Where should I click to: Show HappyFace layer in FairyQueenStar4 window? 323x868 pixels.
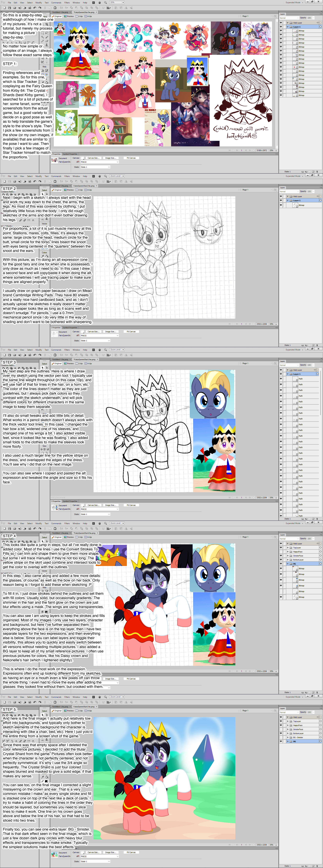tap(281, 552)
